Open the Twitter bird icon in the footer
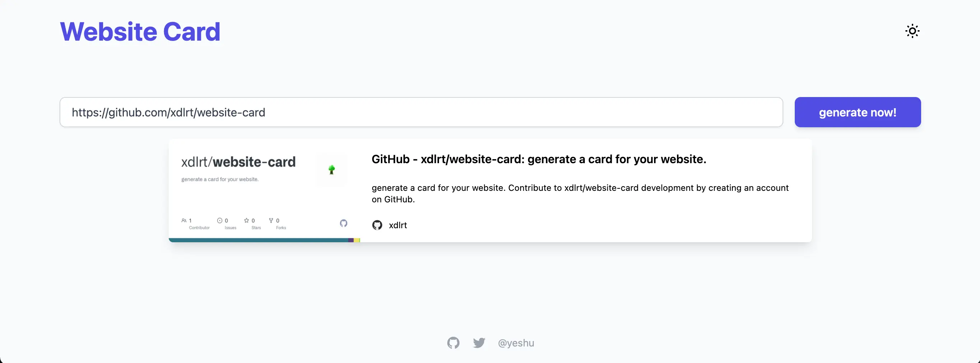The height and width of the screenshot is (363, 980). pos(479,343)
